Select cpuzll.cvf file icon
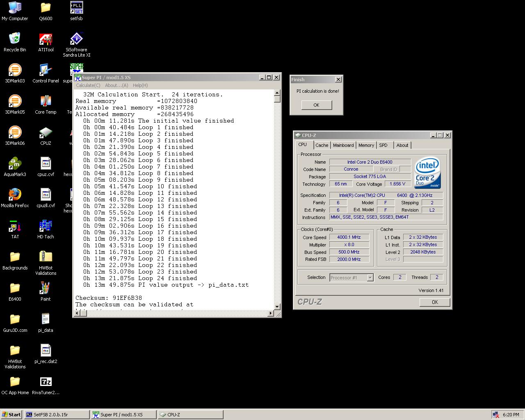 [x=46, y=198]
